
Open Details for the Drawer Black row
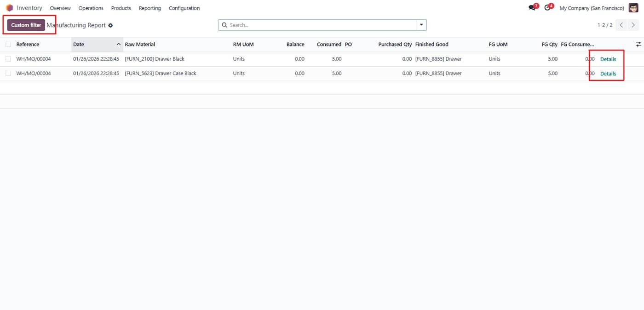point(608,59)
